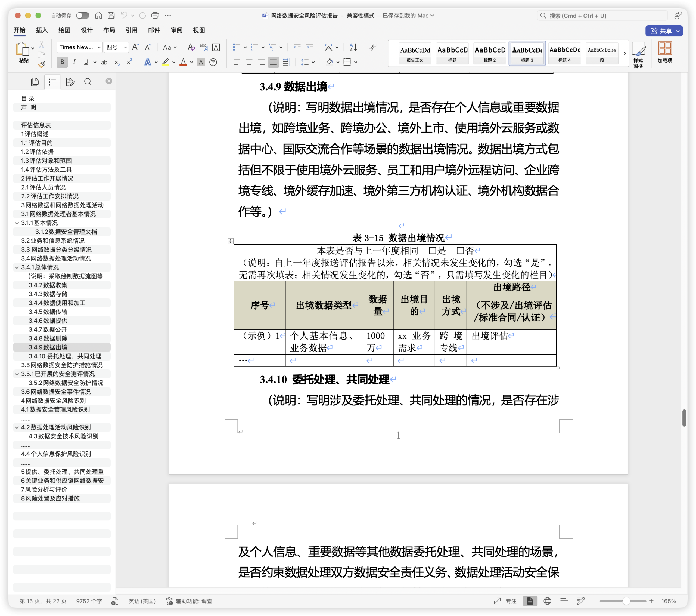Click the 共享 share button

tap(664, 31)
